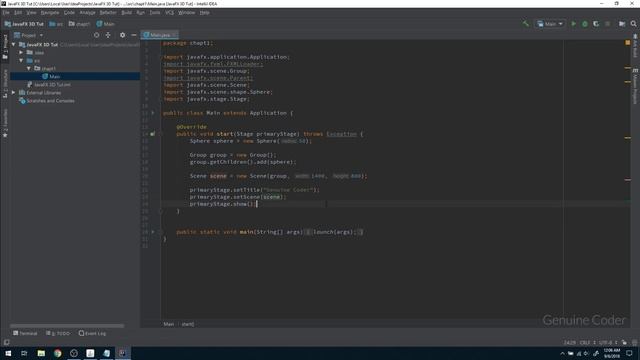
Task: Open File Explorer from taskbar
Action: click(x=41, y=353)
